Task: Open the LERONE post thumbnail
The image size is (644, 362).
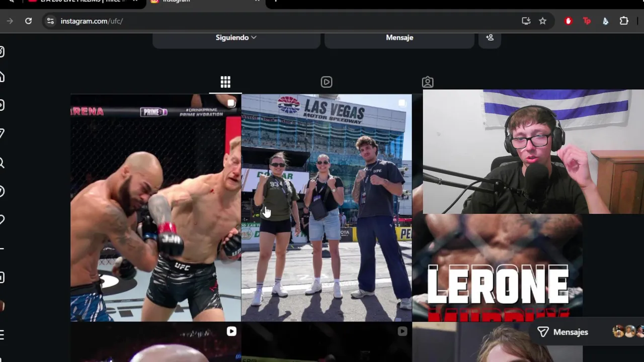Action: (498, 267)
